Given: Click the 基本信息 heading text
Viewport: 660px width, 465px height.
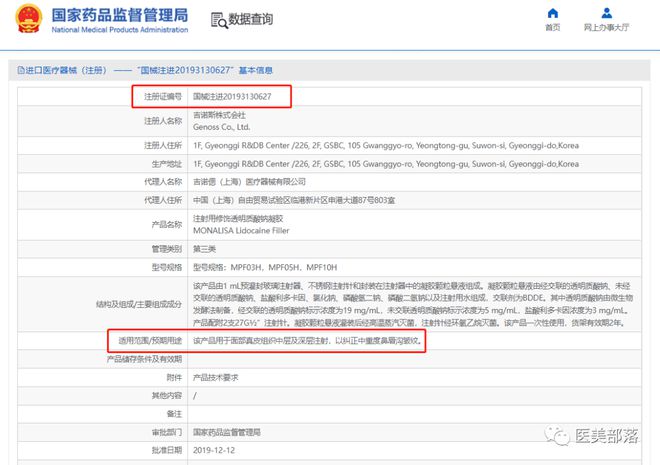Looking at the screenshot, I should click(x=255, y=70).
